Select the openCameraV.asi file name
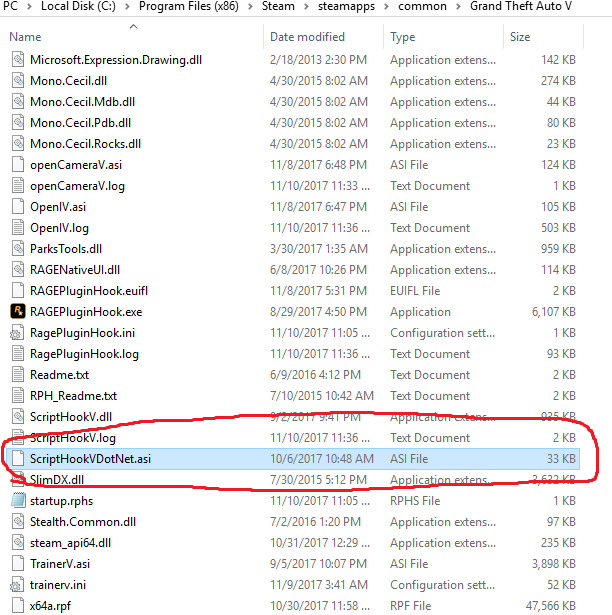Image resolution: width=612 pixels, height=615 pixels. coord(76,165)
